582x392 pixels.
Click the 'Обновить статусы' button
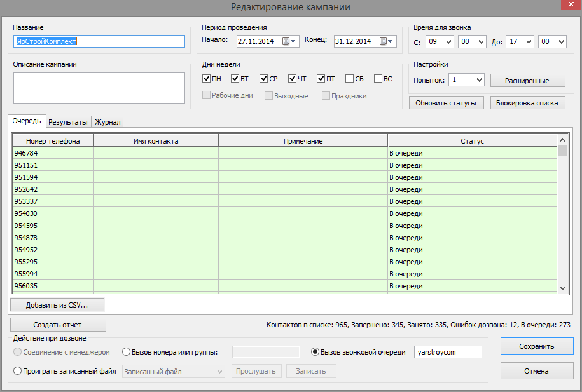point(446,103)
